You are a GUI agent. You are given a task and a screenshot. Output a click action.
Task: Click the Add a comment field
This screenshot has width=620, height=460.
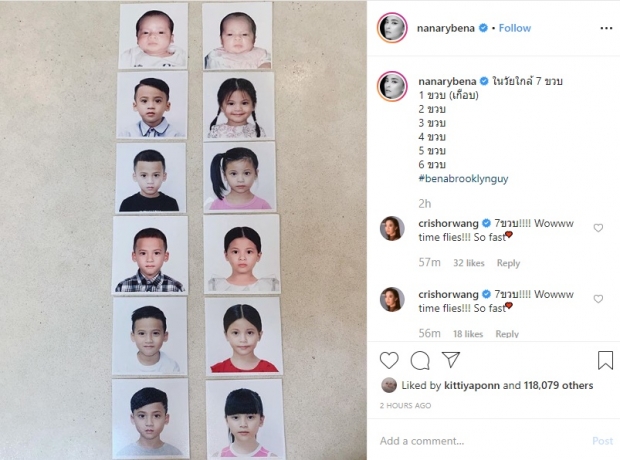coord(482,441)
